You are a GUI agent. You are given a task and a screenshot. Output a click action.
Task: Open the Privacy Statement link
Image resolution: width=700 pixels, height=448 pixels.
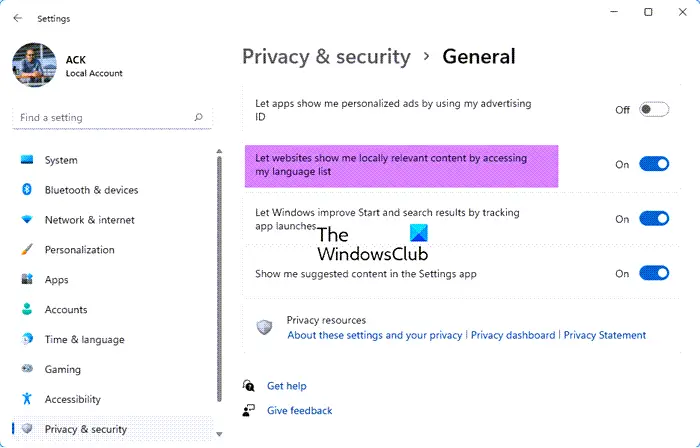coord(604,335)
